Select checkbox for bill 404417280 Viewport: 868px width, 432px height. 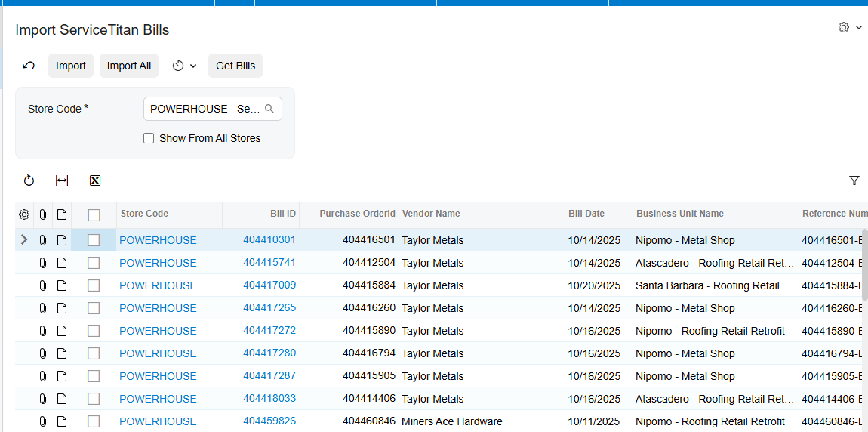(94, 354)
